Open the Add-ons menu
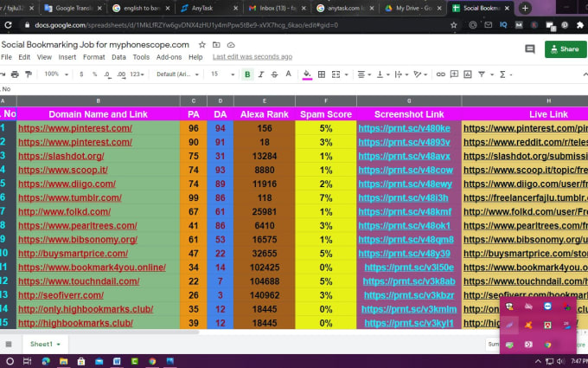Image resolution: width=588 pixels, height=368 pixels. point(169,57)
